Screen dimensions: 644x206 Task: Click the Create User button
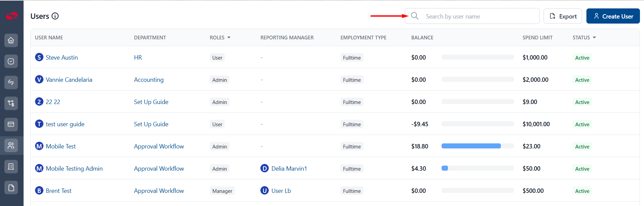tap(613, 16)
